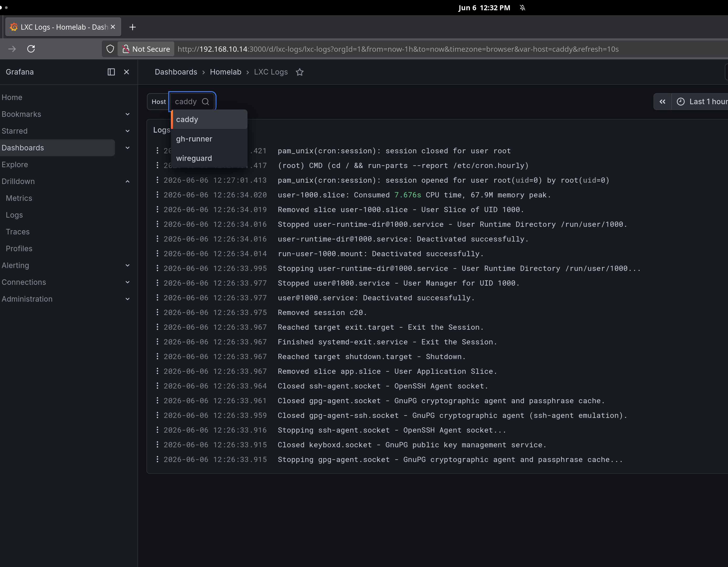Open menu for log line 12:27:01.413
Viewport: 728px width, 567px height.
(157, 180)
